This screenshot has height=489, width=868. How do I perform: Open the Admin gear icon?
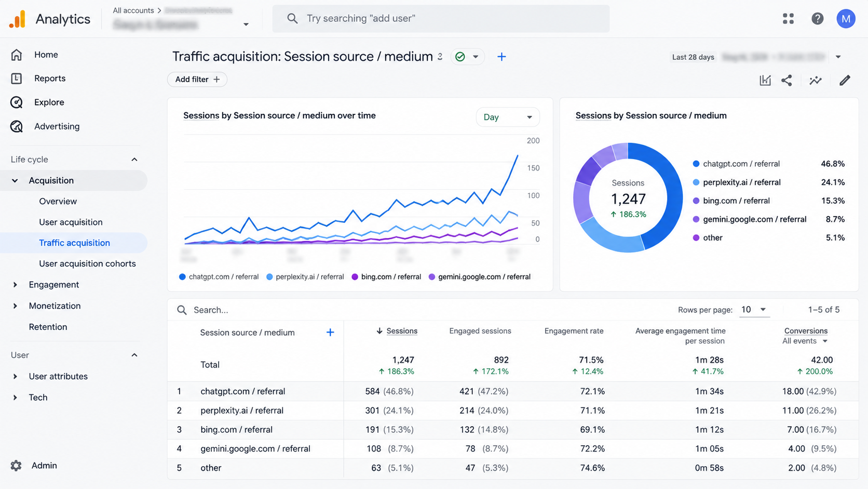(16, 466)
